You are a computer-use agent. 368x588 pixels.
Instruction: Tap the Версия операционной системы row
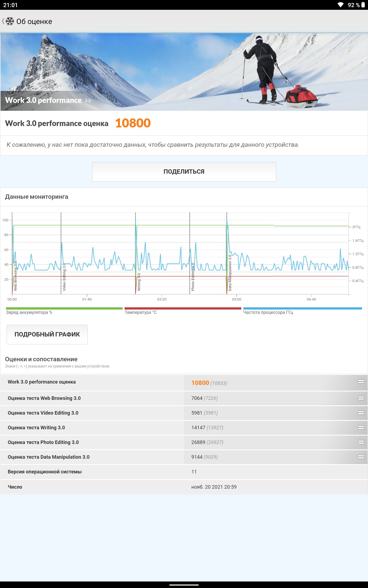(184, 472)
